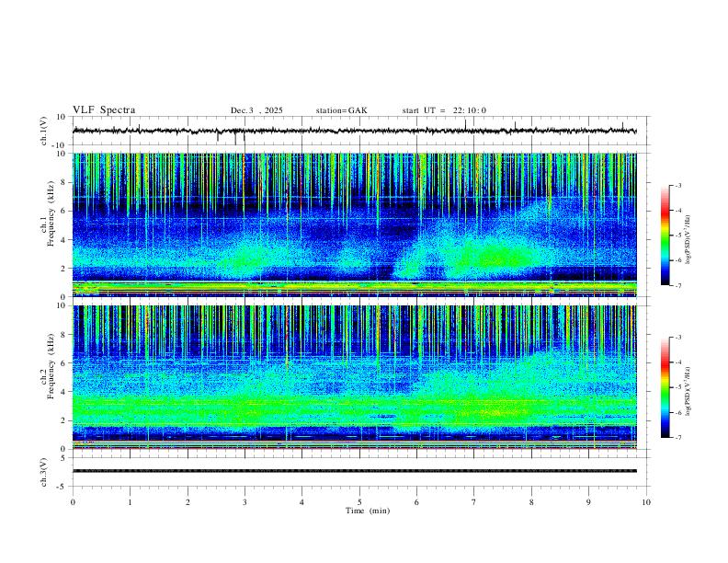Click the ch.1 spectrogram plot
The height and width of the screenshot is (563, 728).
[354, 224]
